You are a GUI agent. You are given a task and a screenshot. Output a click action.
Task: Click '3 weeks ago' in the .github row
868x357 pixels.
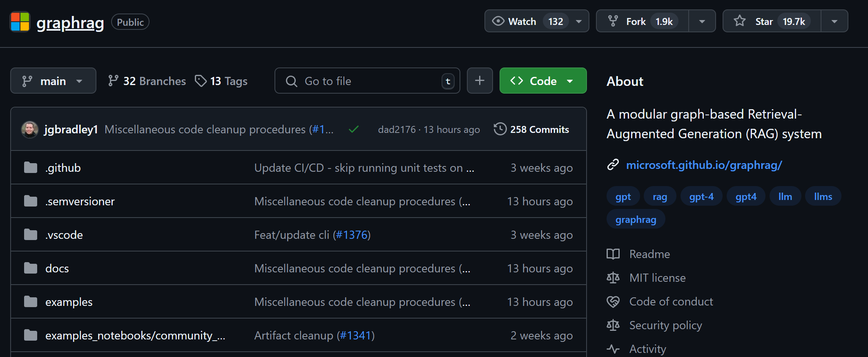coord(542,168)
